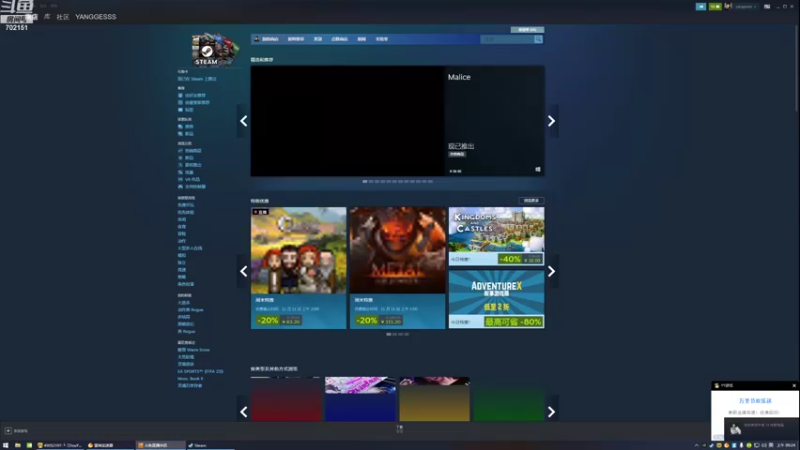Click the discovery queue new releases icon

(180, 134)
